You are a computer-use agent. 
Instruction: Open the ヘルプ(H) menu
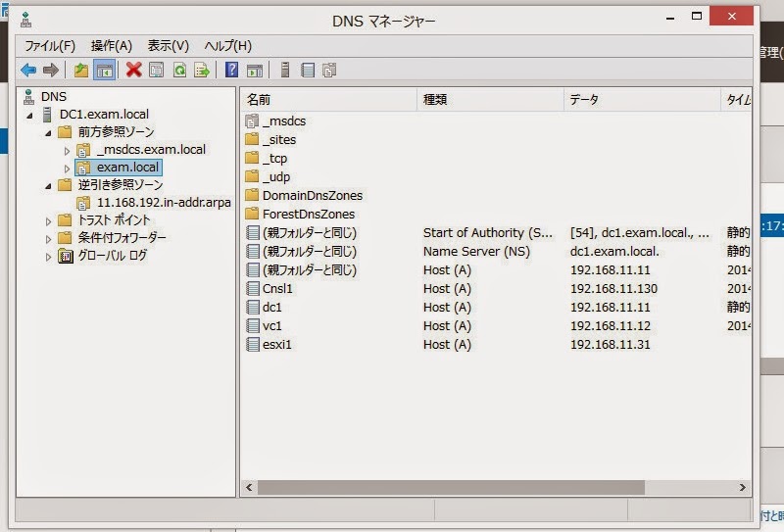pos(228,46)
